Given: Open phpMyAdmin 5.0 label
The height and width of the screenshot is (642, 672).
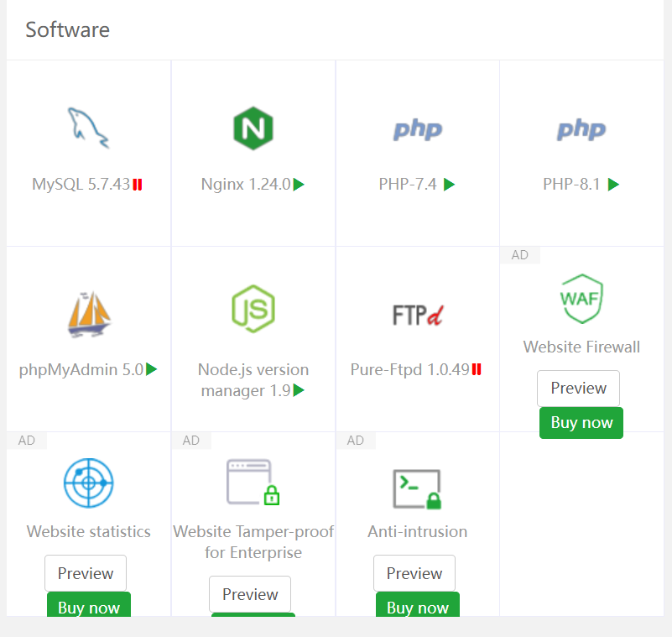Looking at the screenshot, I should coord(81,369).
